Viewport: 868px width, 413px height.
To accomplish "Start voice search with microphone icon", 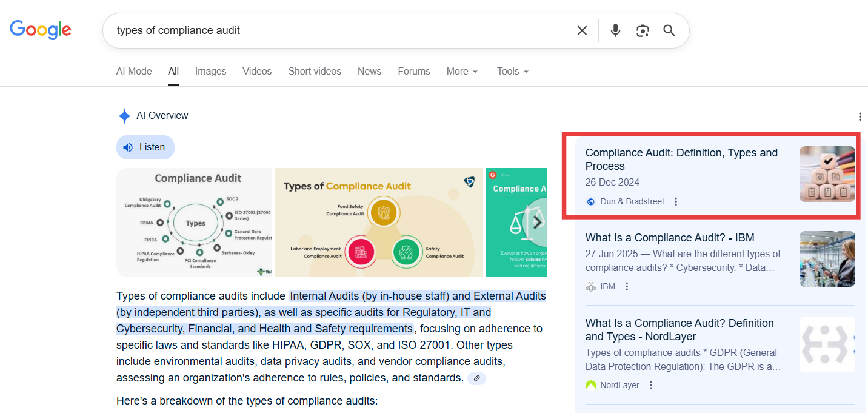I will [615, 30].
